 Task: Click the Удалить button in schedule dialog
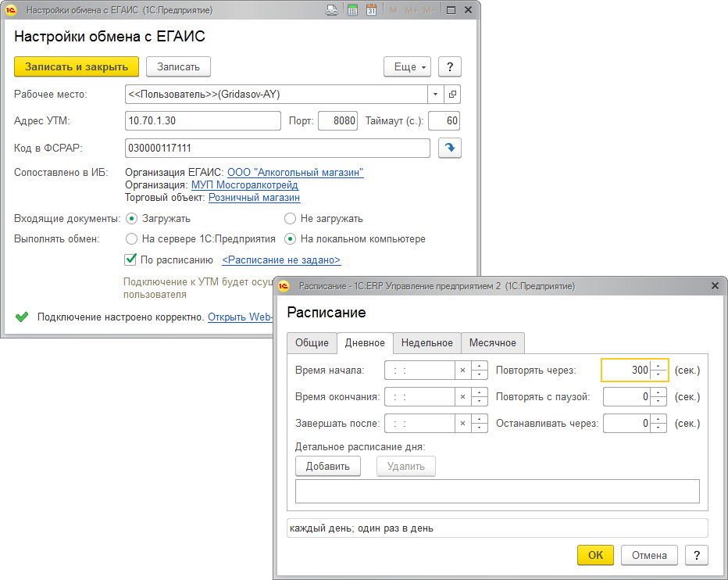coord(405,466)
